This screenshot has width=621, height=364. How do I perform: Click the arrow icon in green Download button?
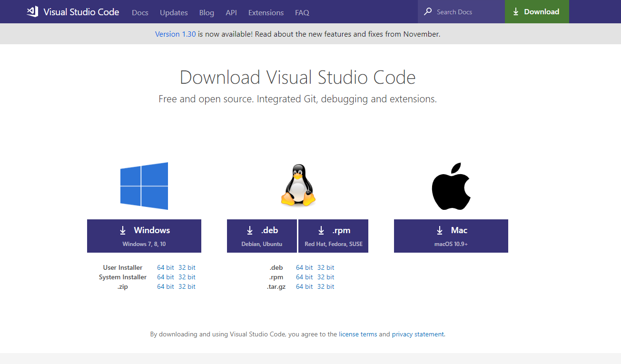(516, 12)
